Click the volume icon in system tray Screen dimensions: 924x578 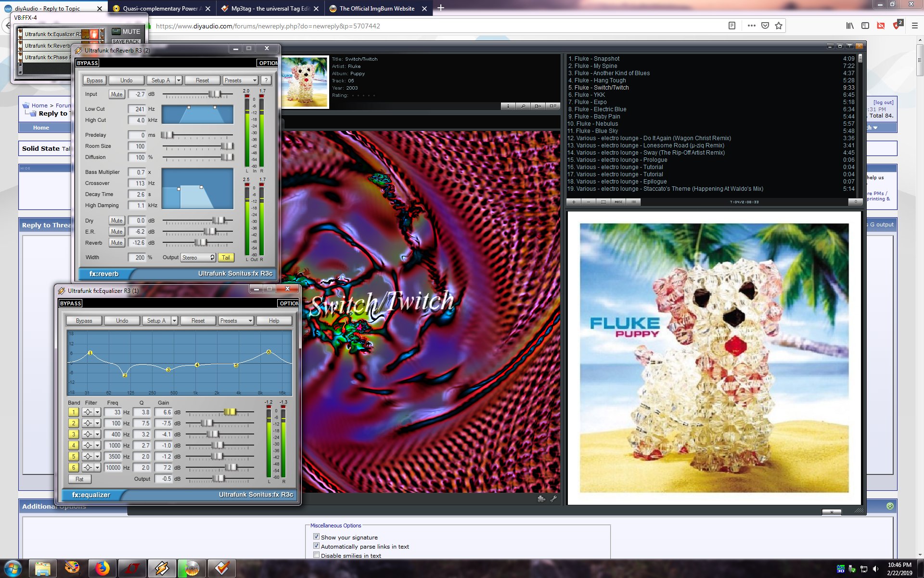tap(875, 569)
